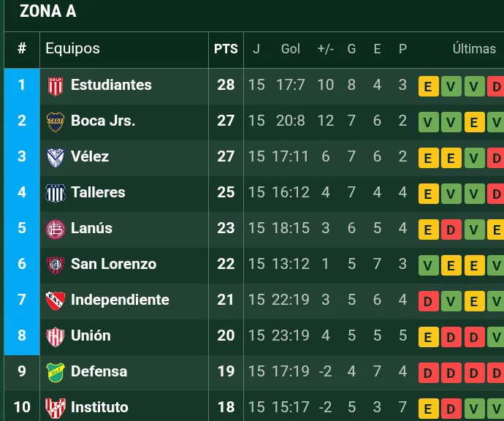This screenshot has width=504, height=421.
Task: Click the Equipos column header
Action: point(72,48)
